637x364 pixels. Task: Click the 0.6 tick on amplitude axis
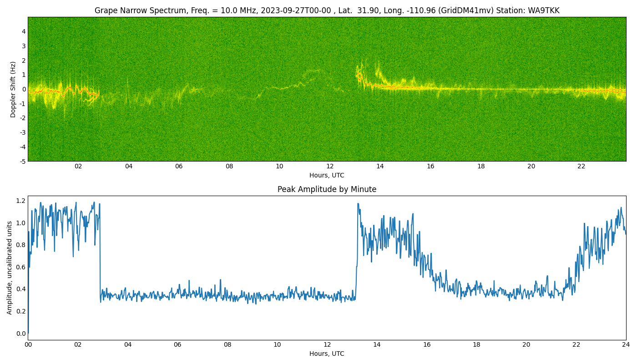[x=21, y=267]
